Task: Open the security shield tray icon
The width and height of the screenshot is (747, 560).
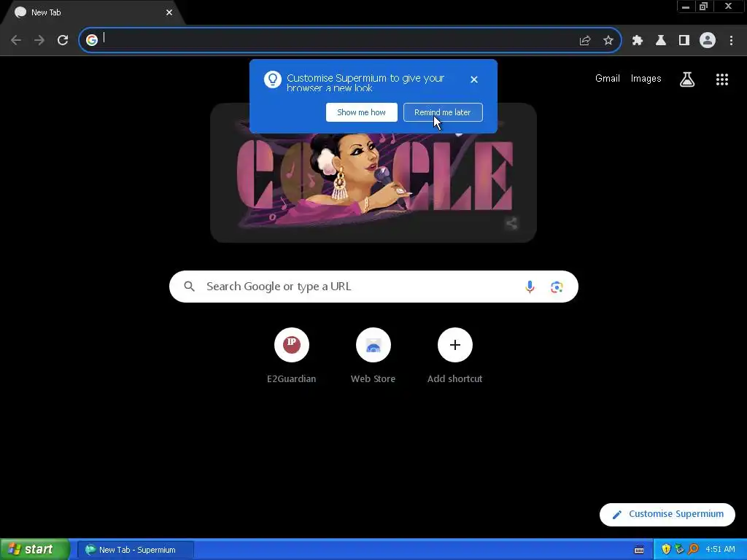Action: (666, 550)
